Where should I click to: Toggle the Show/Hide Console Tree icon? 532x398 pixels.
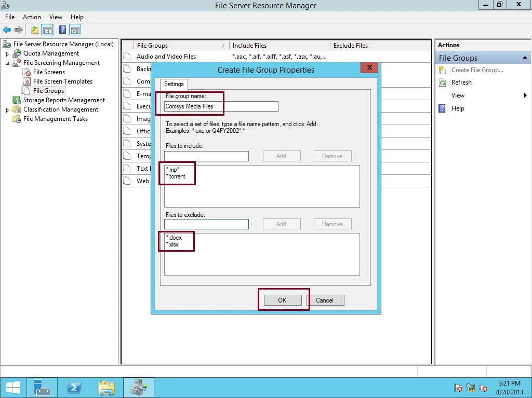click(x=47, y=30)
